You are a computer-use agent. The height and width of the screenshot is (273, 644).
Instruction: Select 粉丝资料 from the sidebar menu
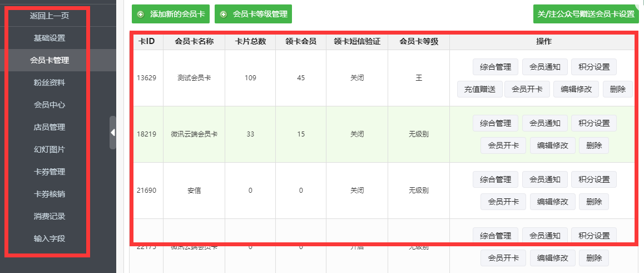coord(49,82)
